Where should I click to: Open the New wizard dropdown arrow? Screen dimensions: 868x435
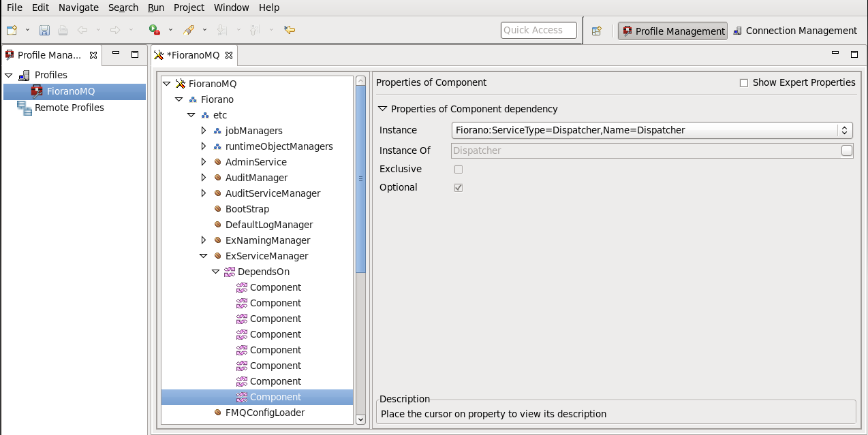pyautogui.click(x=27, y=30)
